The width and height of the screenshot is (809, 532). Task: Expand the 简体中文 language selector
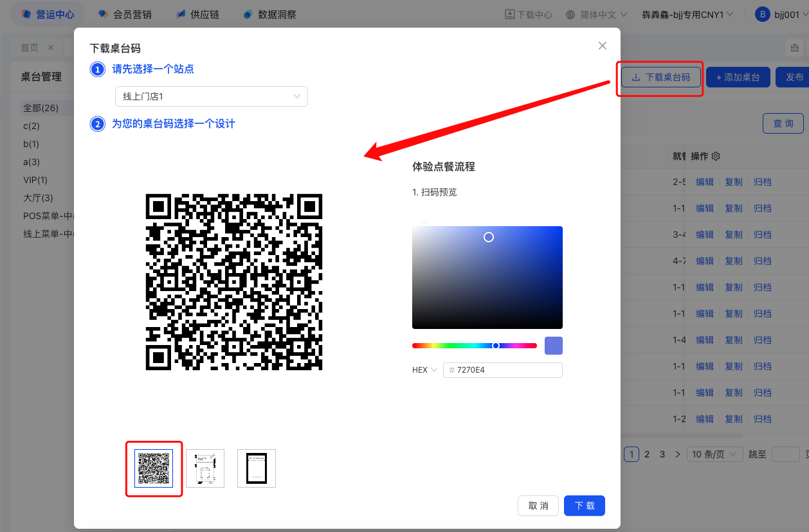[596, 14]
